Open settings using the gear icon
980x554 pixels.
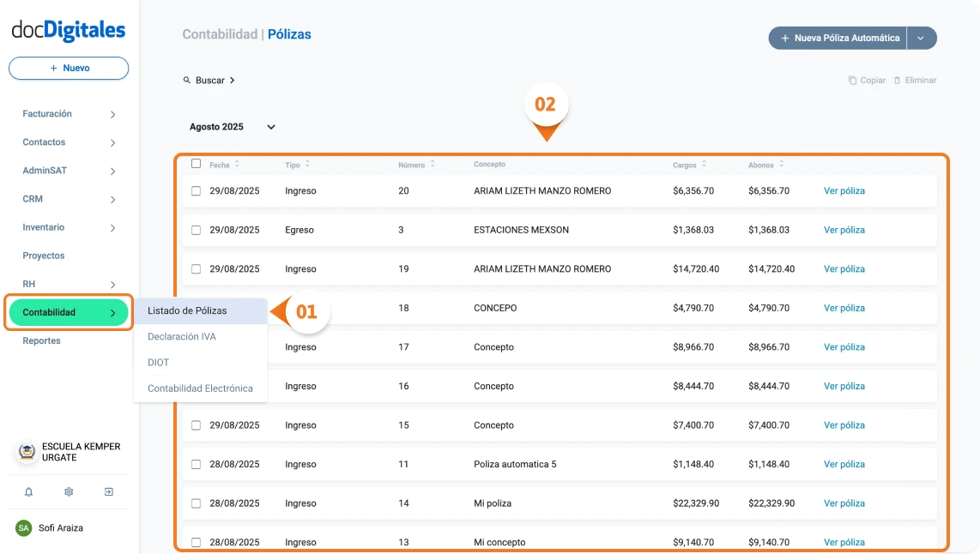click(69, 491)
